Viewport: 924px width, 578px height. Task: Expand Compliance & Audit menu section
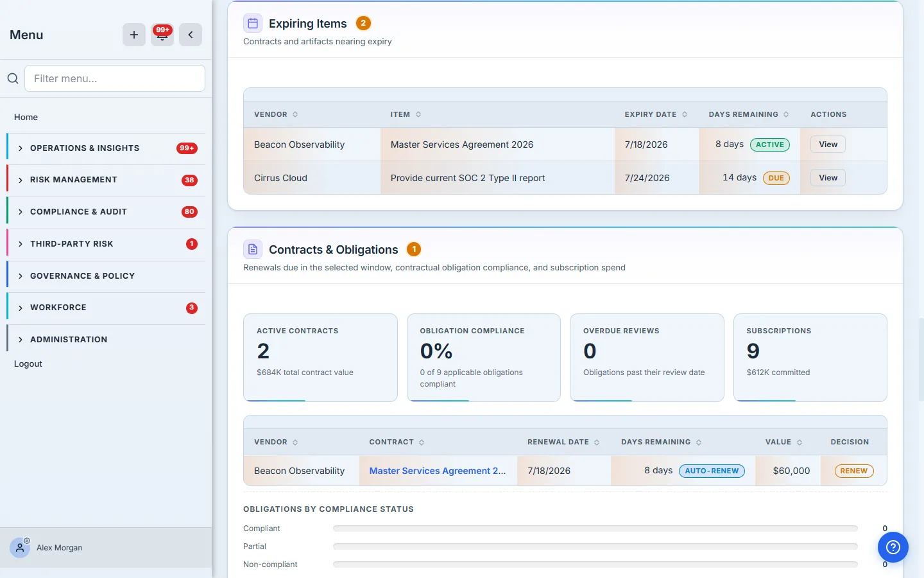(107, 212)
